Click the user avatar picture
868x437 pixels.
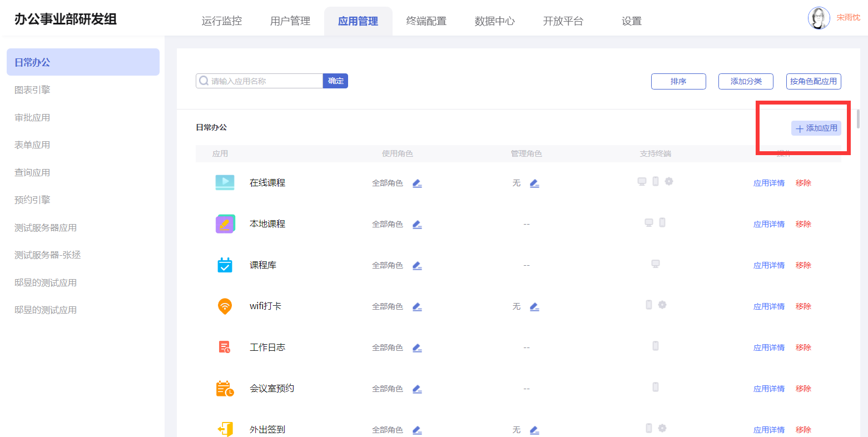point(819,18)
